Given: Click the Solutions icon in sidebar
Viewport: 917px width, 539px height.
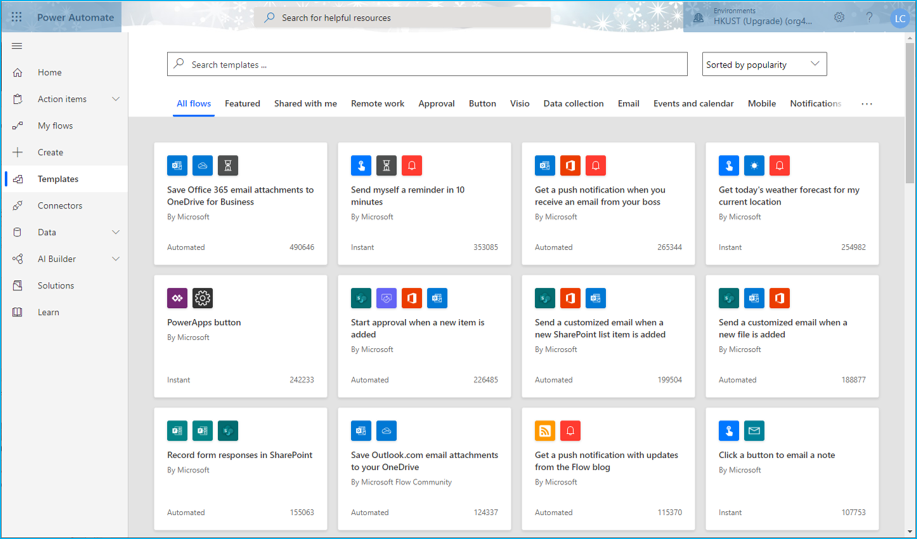Looking at the screenshot, I should pos(18,285).
